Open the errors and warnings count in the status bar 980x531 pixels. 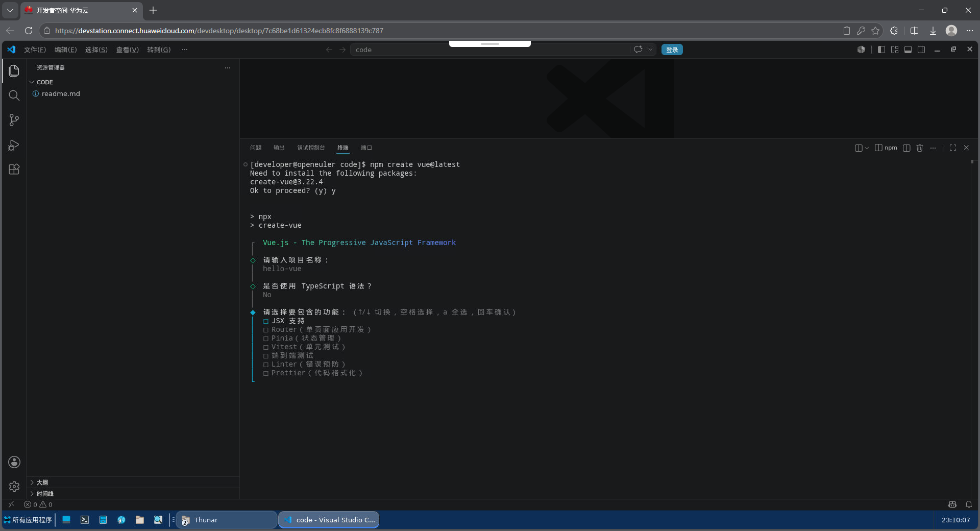click(x=38, y=504)
